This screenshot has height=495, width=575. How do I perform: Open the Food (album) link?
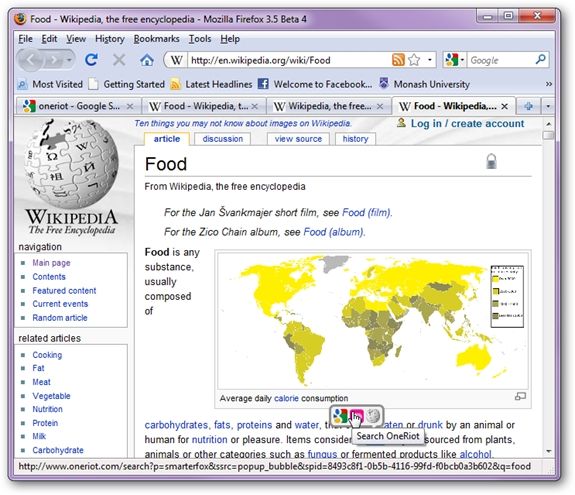[334, 232]
